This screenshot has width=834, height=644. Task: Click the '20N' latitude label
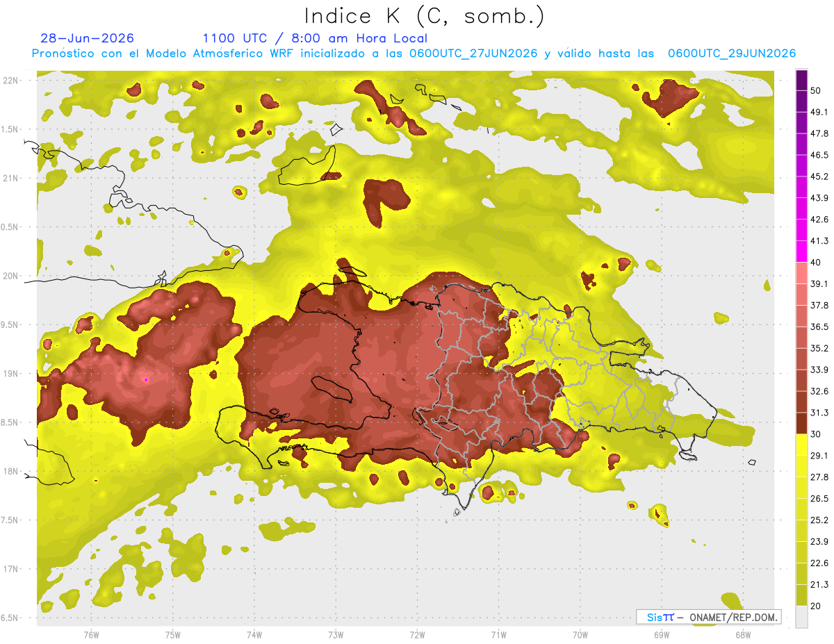10,276
